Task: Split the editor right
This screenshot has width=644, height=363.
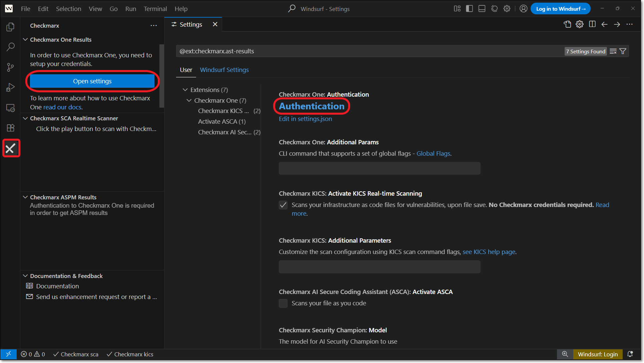Action: pyautogui.click(x=592, y=24)
